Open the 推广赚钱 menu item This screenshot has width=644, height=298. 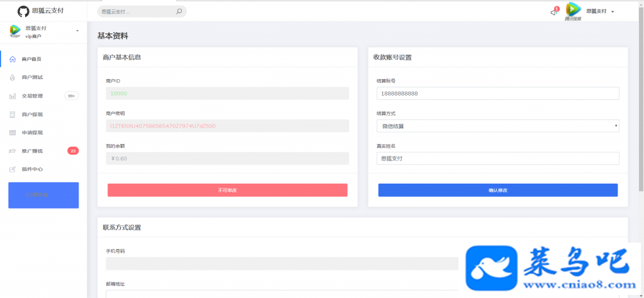(43, 151)
